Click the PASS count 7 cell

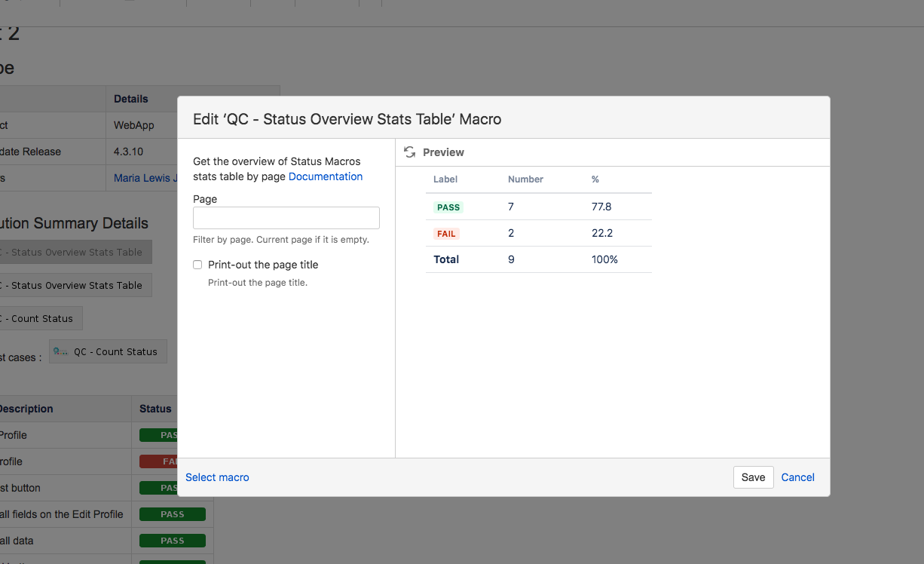click(x=511, y=207)
